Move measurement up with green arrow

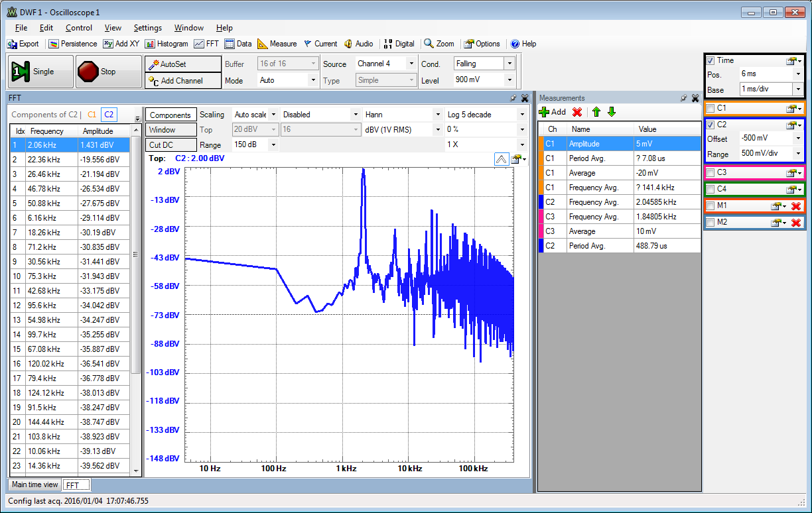pyautogui.click(x=596, y=112)
